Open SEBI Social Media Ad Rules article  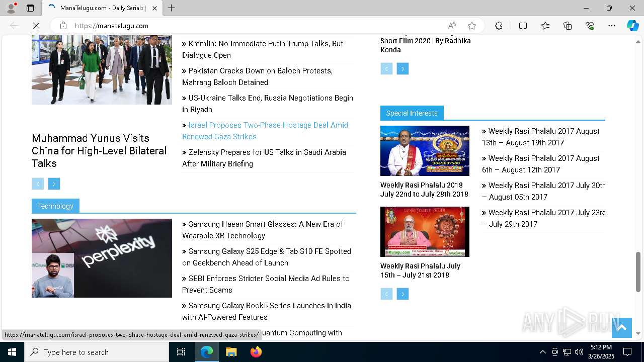click(266, 284)
